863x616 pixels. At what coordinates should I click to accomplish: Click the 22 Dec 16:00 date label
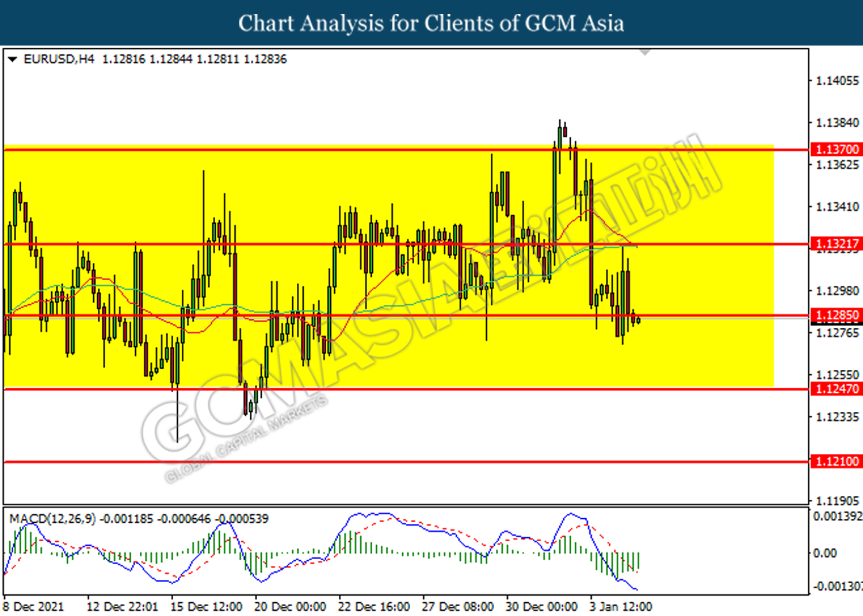point(374,607)
